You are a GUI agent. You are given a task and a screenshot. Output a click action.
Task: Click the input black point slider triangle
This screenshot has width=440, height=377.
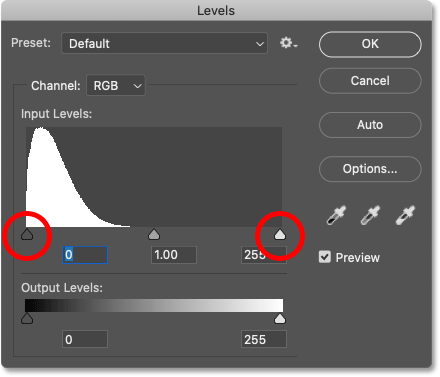point(27,234)
